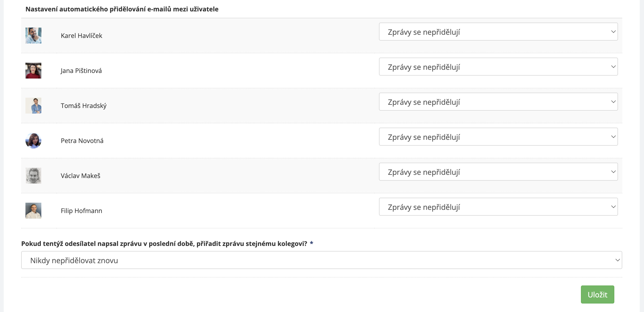Open assignment dropdown for Filip Hofmann
This screenshot has height=312, width=644.
point(498,207)
